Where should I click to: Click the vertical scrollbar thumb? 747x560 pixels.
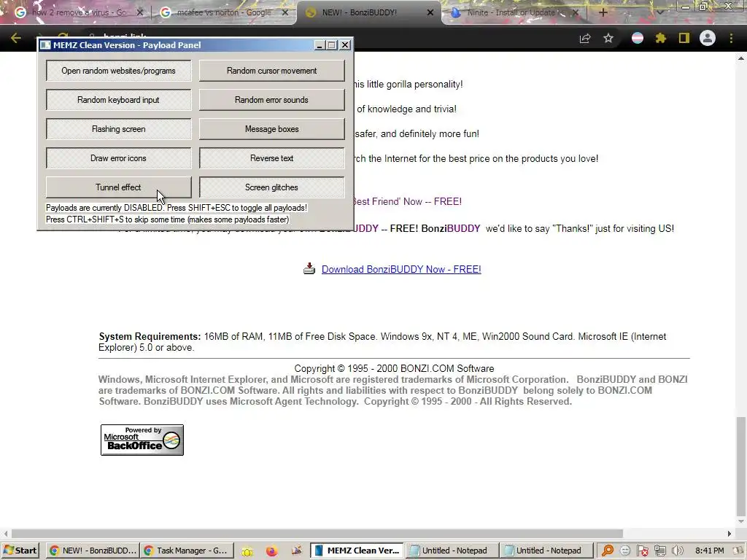click(741, 466)
